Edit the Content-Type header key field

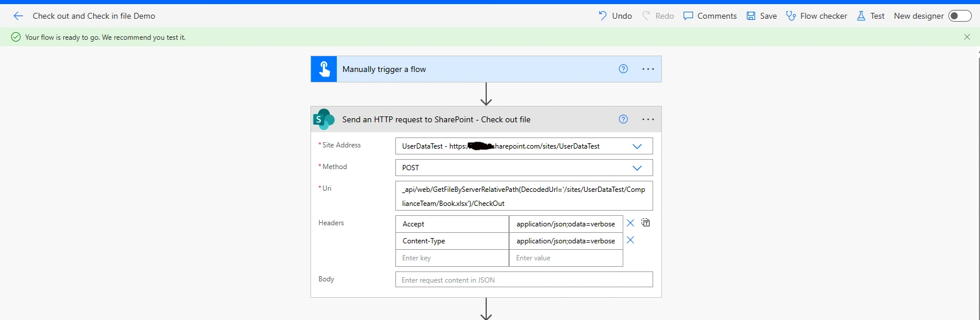tap(452, 241)
